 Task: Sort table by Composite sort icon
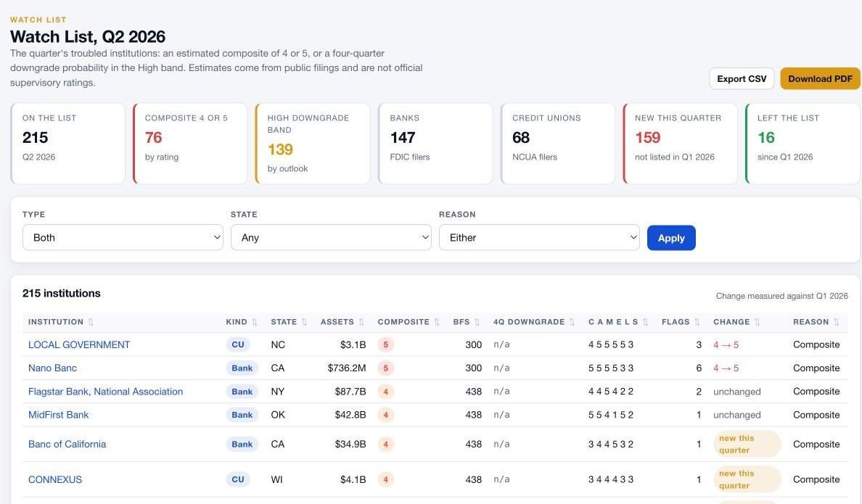pos(437,322)
